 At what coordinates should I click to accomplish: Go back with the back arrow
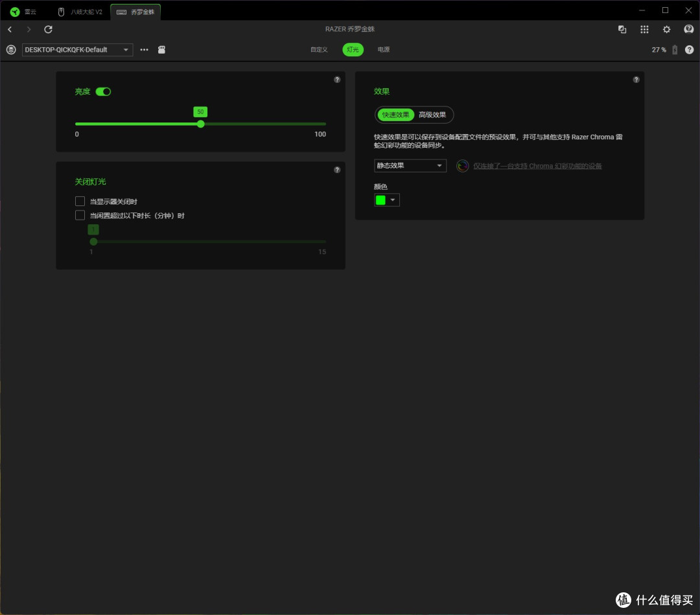[10, 29]
